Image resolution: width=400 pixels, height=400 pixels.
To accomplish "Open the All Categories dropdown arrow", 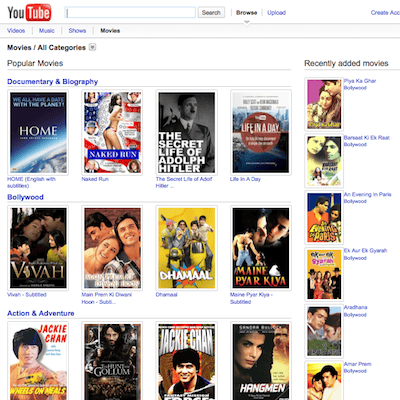I will (92, 47).
